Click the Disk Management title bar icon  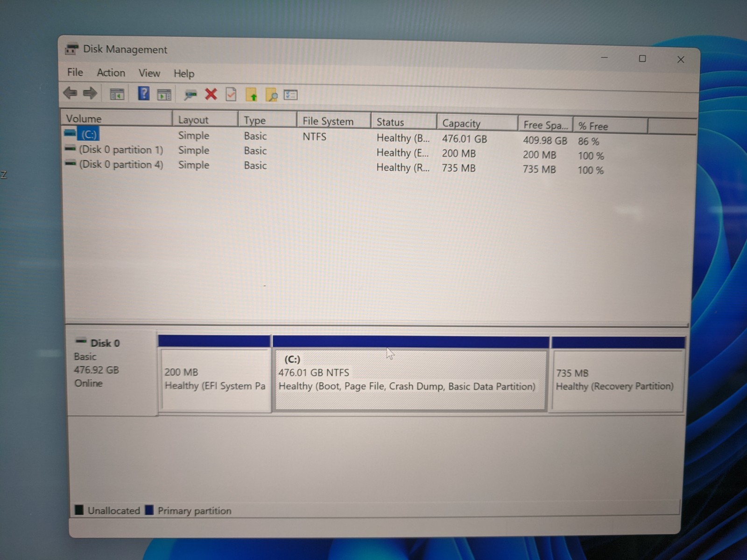click(71, 49)
